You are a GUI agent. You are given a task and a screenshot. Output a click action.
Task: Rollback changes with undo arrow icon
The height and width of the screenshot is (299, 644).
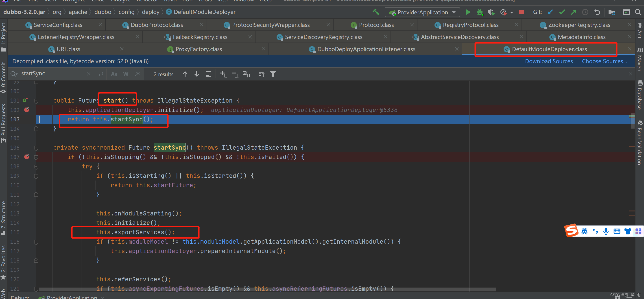(597, 12)
